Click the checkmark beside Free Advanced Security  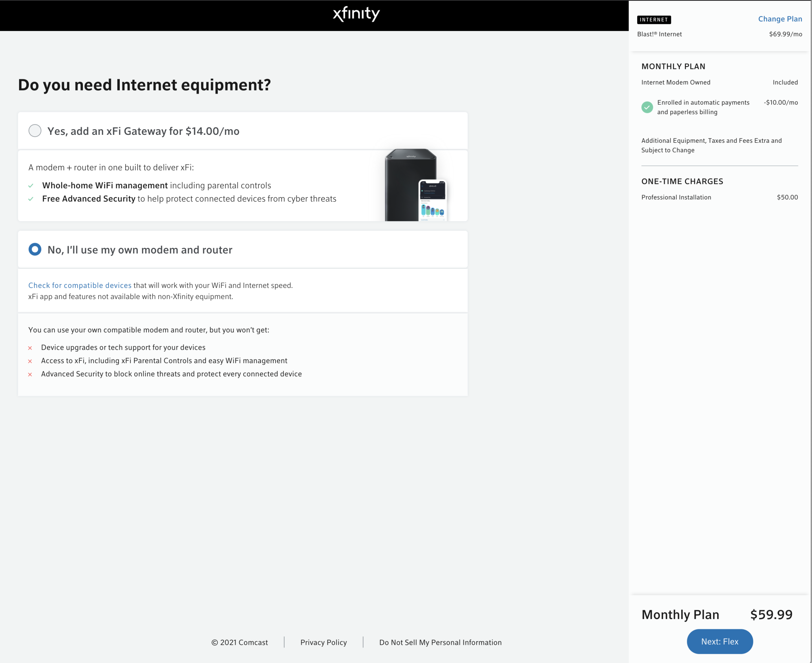click(31, 199)
